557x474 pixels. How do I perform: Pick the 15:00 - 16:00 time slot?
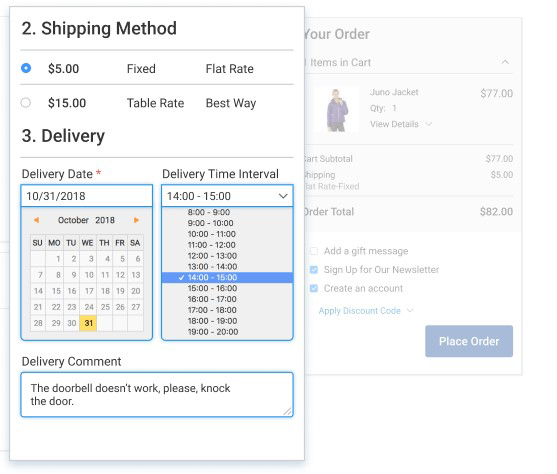click(x=212, y=288)
